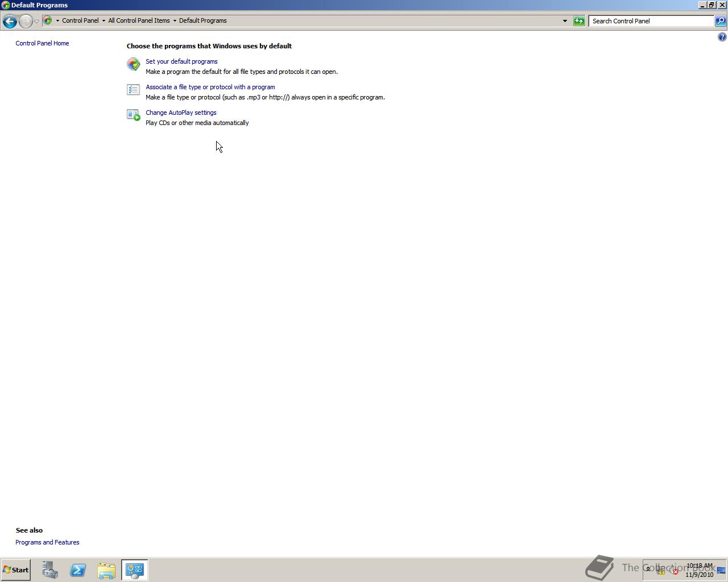Open the address bar history dropdown
This screenshot has width=728, height=582.
565,21
